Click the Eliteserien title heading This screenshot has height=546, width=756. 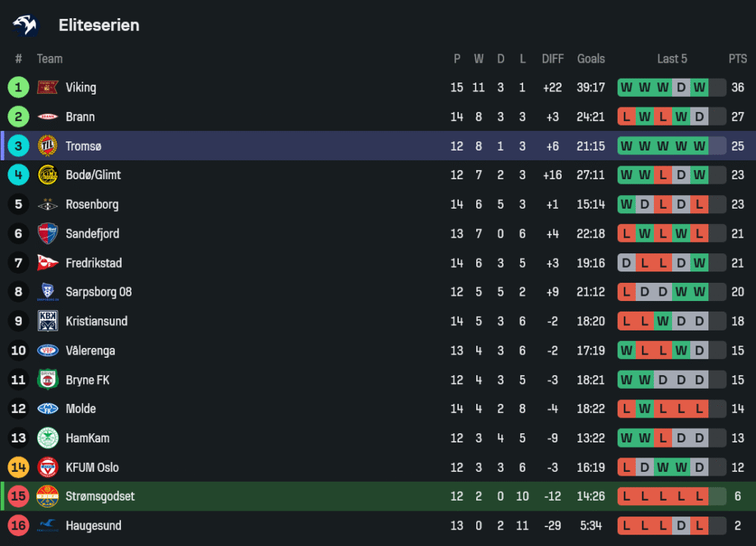click(99, 25)
